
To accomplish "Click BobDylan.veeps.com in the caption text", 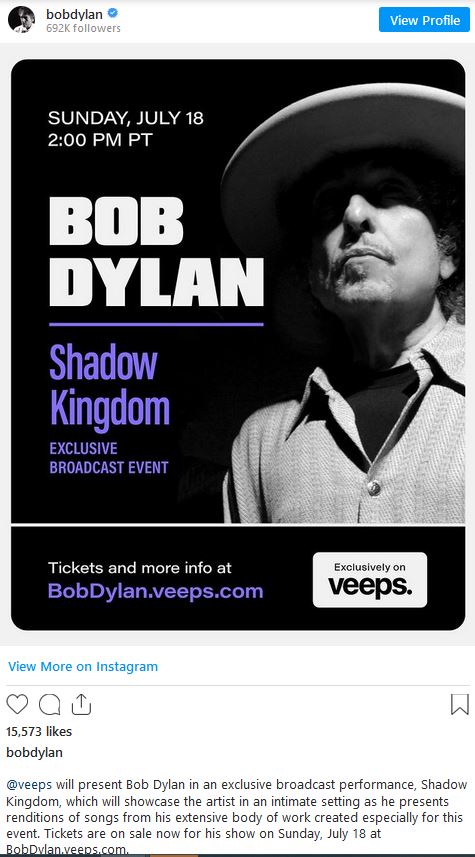I will pos(67,850).
